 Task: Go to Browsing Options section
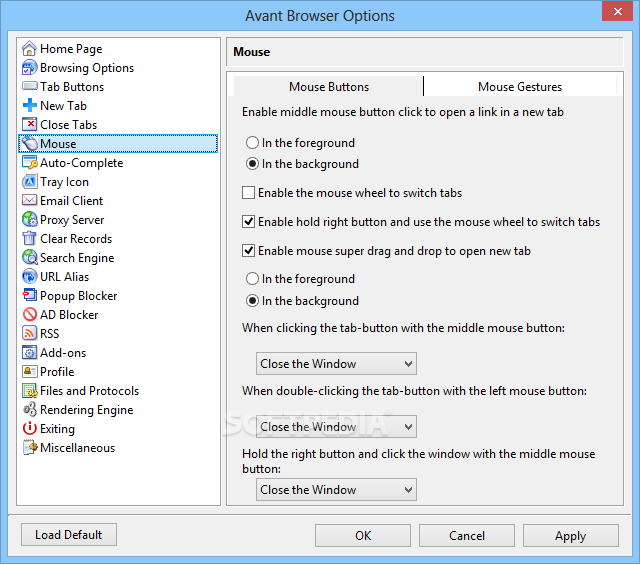pyautogui.click(x=87, y=67)
